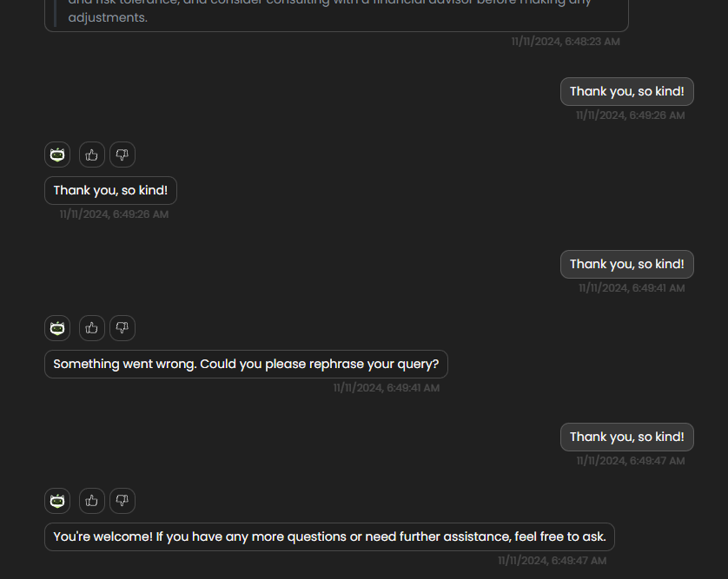Click bot avatar above "You're welcome!" message
Viewport: 728px width, 579px height.
tap(57, 501)
